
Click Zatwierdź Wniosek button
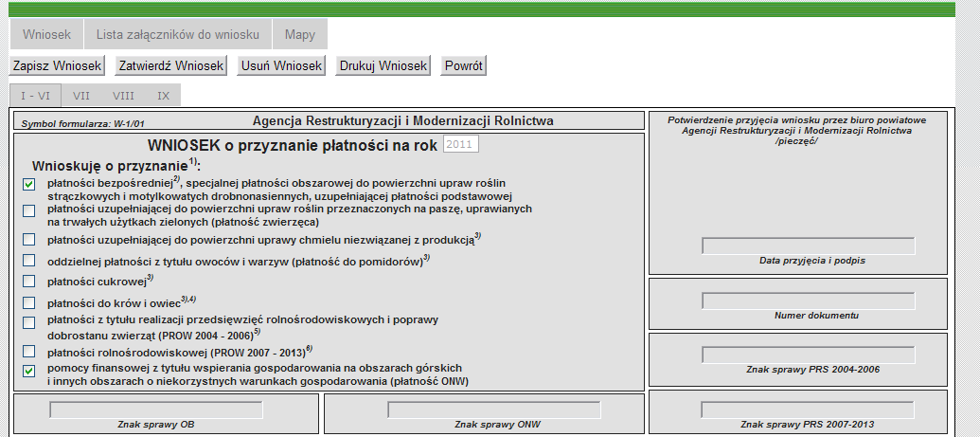pos(171,65)
